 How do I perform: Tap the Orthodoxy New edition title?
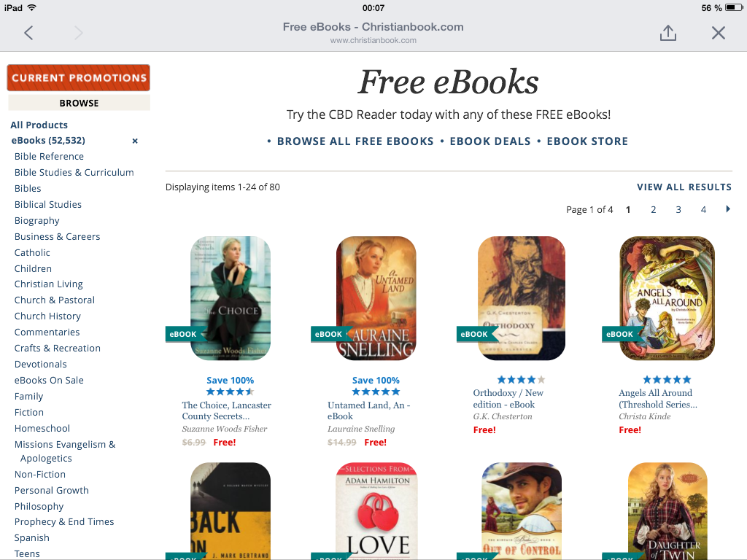(x=508, y=399)
